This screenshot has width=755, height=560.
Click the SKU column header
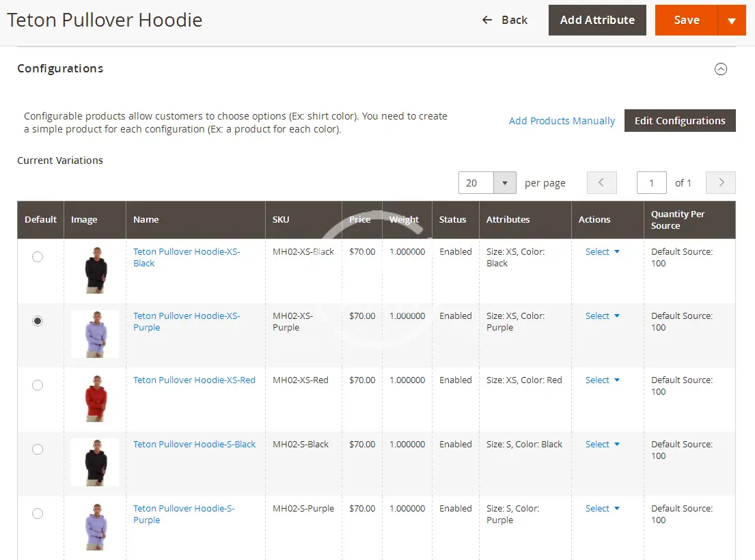tap(281, 220)
